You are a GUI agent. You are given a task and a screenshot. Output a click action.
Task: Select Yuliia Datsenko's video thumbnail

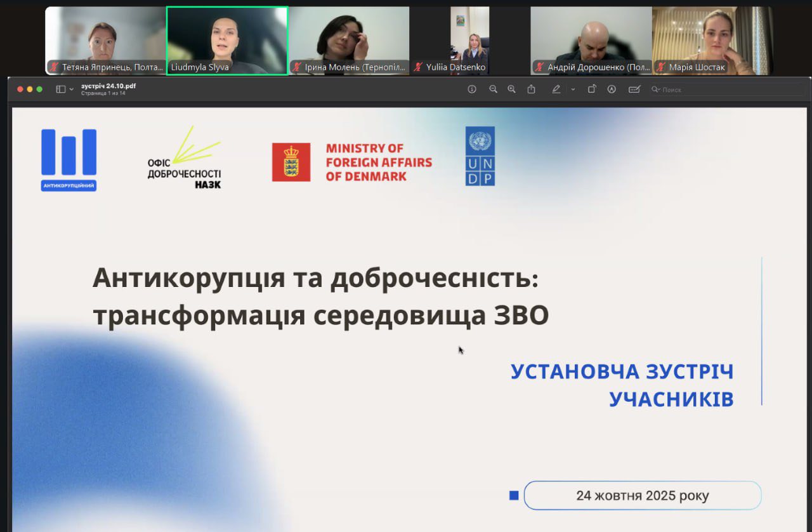coord(469,41)
